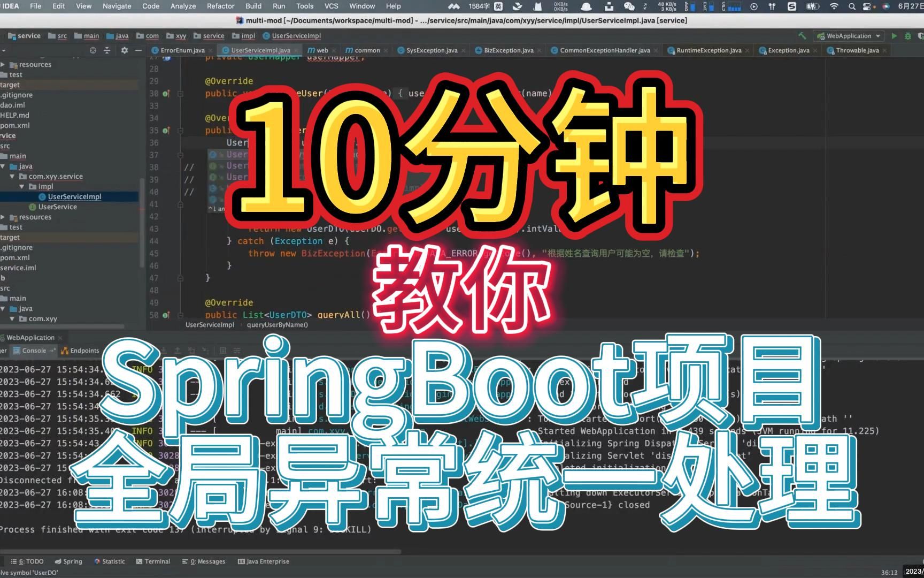Click the impl breadcrumb in navigation bar
Viewport: 924px width, 578px height.
[244, 36]
